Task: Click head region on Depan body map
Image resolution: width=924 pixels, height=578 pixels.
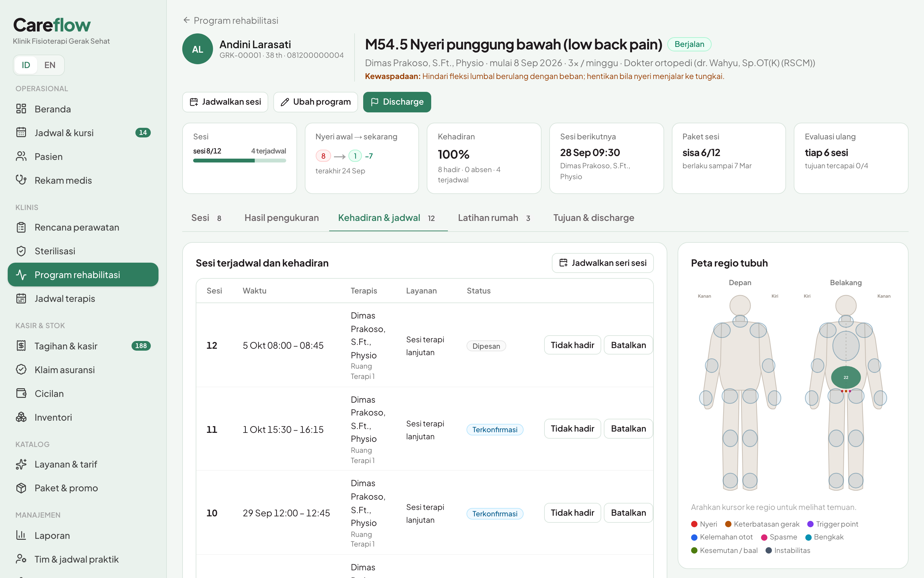Action: (740, 306)
